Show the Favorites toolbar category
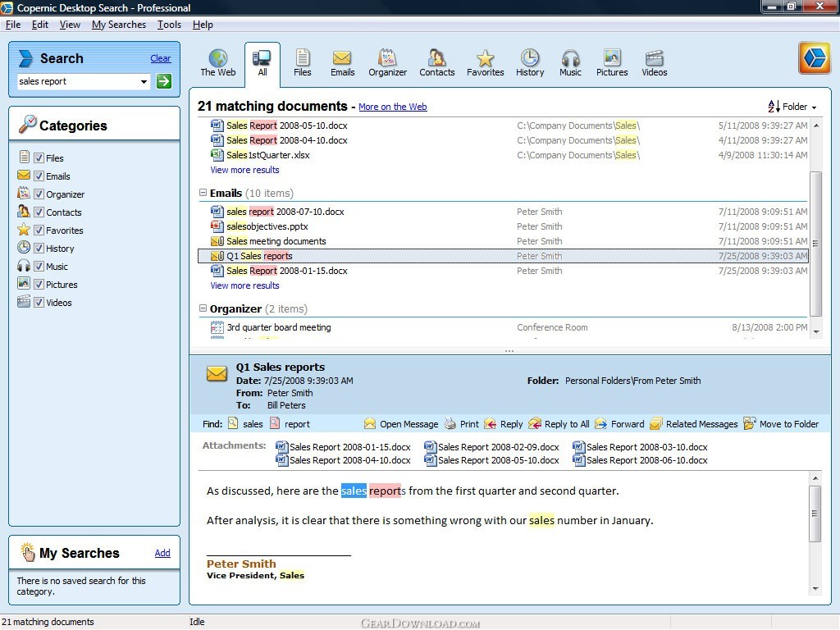840x630 pixels. (485, 63)
